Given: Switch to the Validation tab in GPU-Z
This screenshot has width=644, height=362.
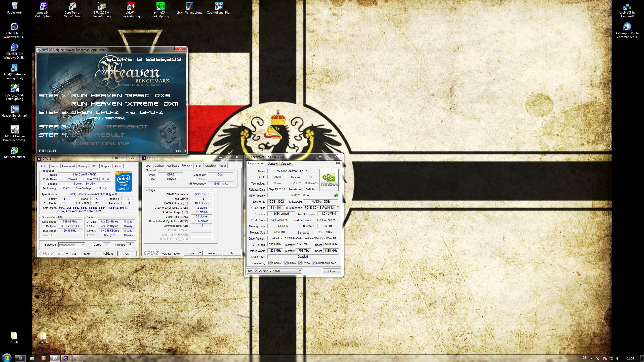Looking at the screenshot, I should (286, 164).
